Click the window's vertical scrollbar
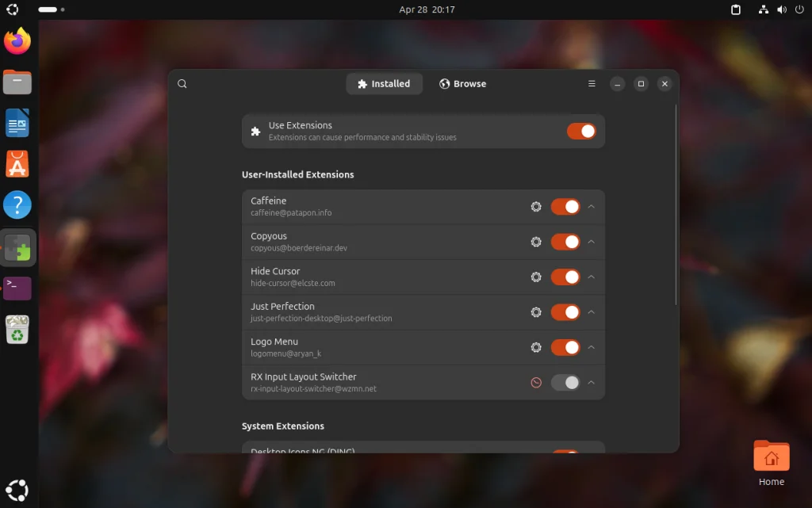812x508 pixels. pos(676,204)
